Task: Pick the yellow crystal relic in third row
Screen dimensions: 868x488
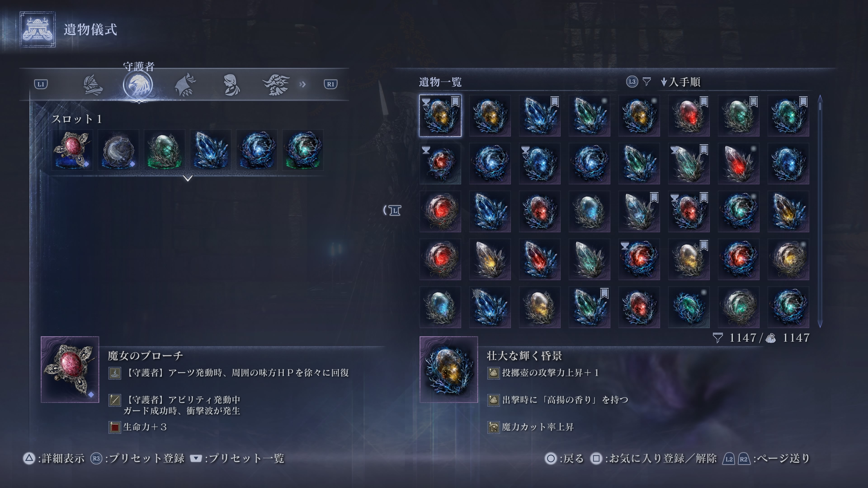Action: click(788, 211)
